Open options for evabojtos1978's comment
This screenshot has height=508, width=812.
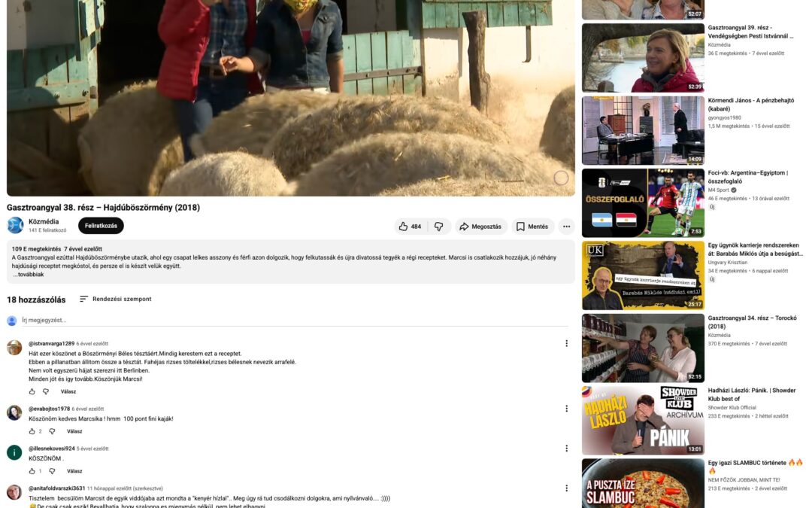[567, 409]
